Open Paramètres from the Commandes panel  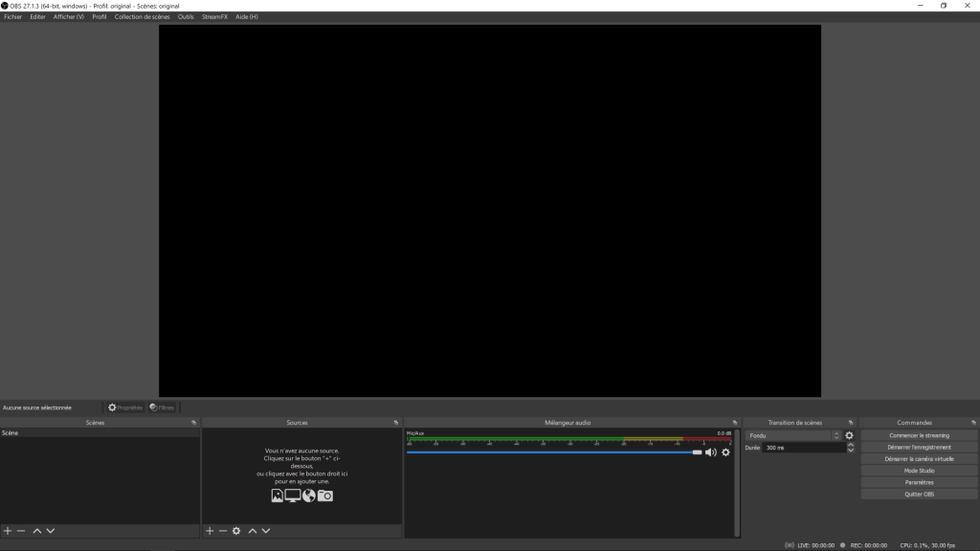point(919,482)
